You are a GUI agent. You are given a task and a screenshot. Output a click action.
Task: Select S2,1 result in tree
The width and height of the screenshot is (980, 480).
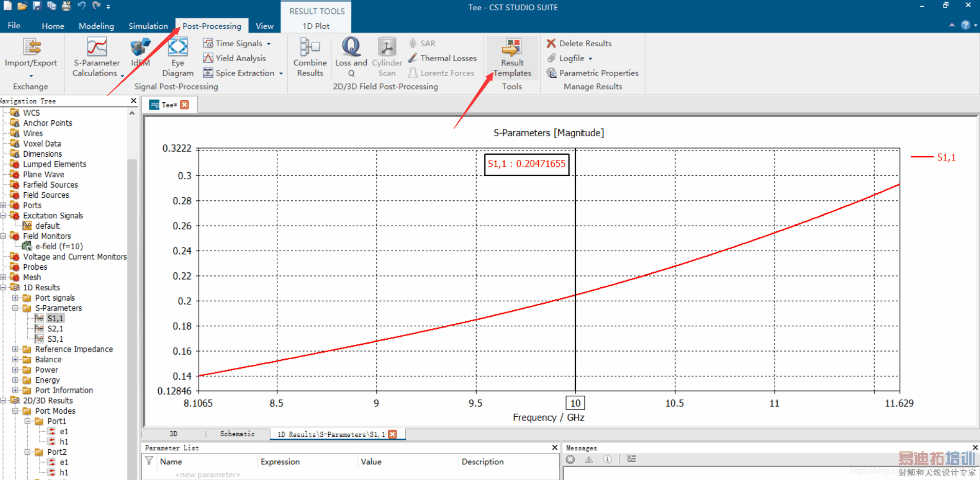tap(55, 328)
